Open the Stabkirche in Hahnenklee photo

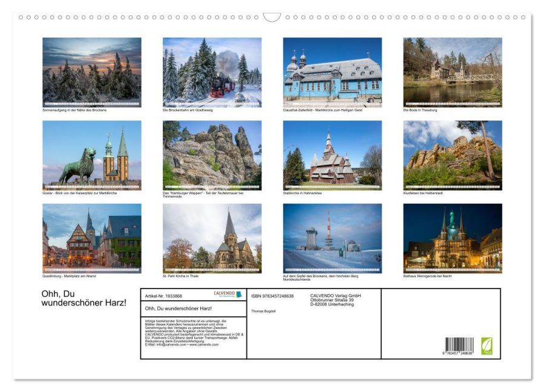[332, 155]
